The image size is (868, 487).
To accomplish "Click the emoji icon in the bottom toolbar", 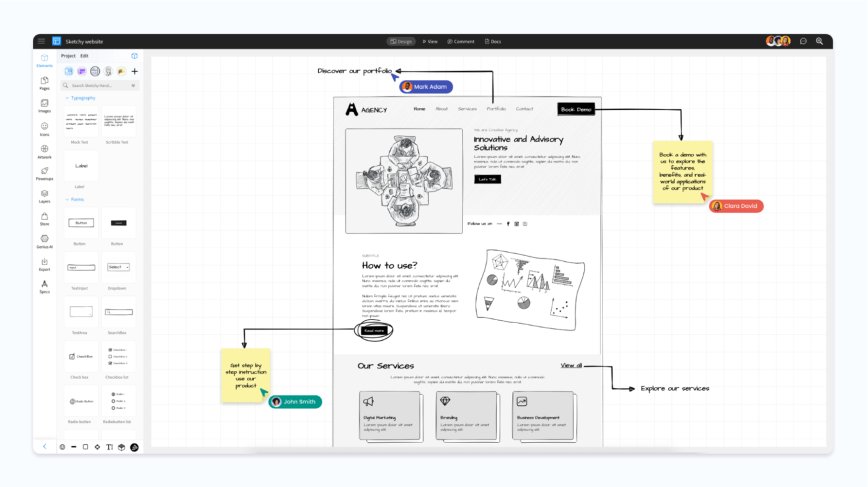I will tap(62, 447).
